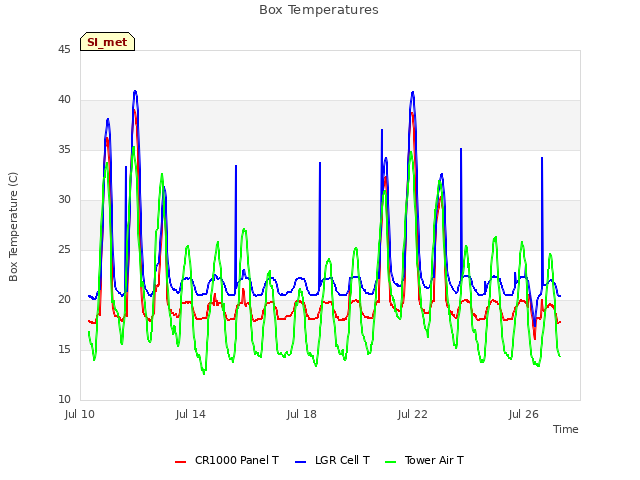Click the red CR1000 Panel T legend swatch
The height and width of the screenshot is (480, 640).
(x=180, y=462)
